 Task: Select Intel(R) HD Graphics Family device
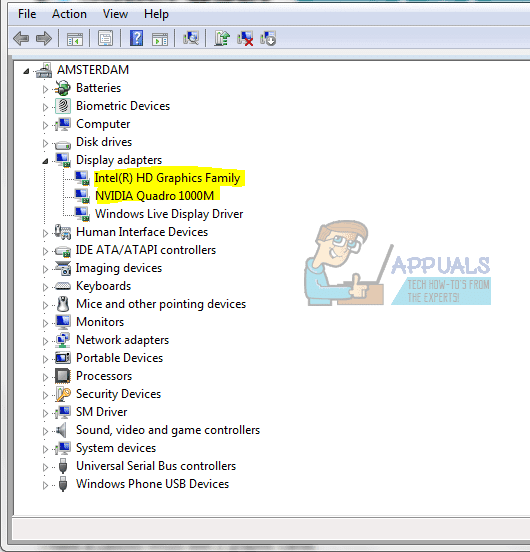click(x=168, y=178)
